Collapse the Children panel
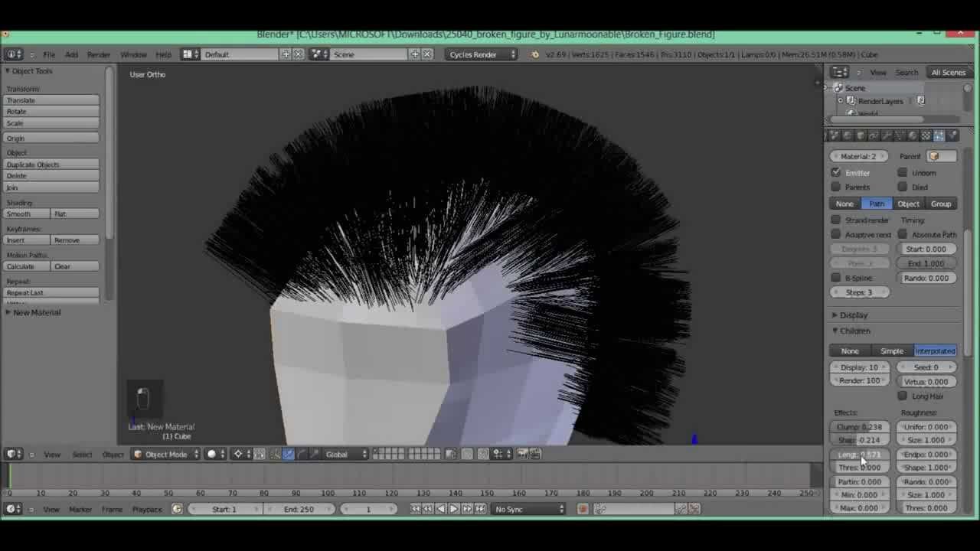Viewport: 980px width, 551px height. tap(854, 331)
